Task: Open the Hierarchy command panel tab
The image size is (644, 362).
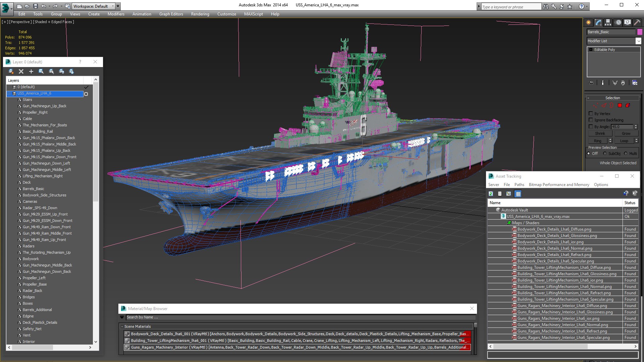Action: pyautogui.click(x=608, y=22)
